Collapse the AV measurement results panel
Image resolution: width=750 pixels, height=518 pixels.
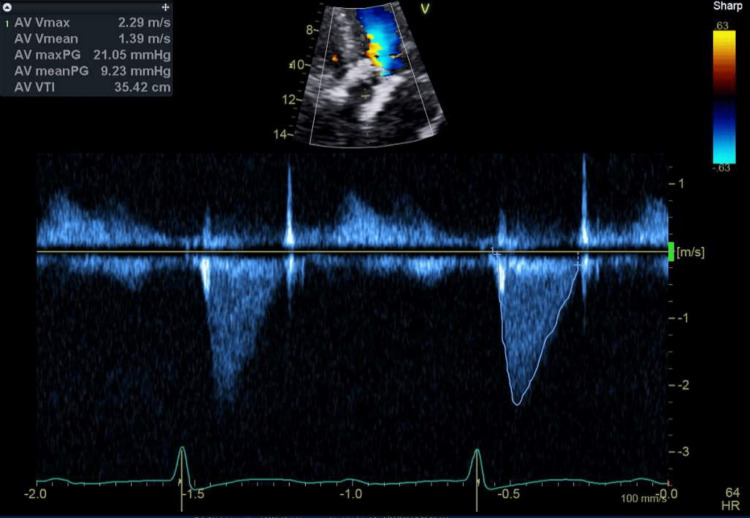8,7
